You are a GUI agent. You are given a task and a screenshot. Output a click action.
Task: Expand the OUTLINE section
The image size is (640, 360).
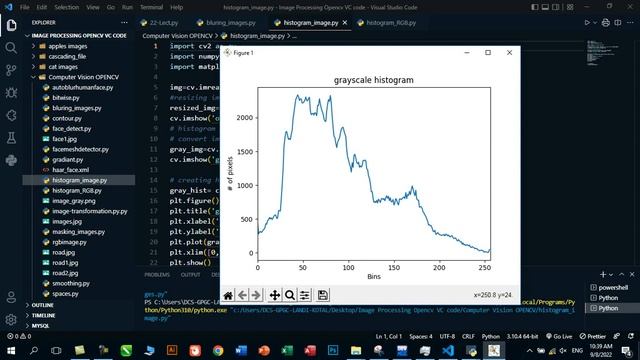click(x=42, y=305)
